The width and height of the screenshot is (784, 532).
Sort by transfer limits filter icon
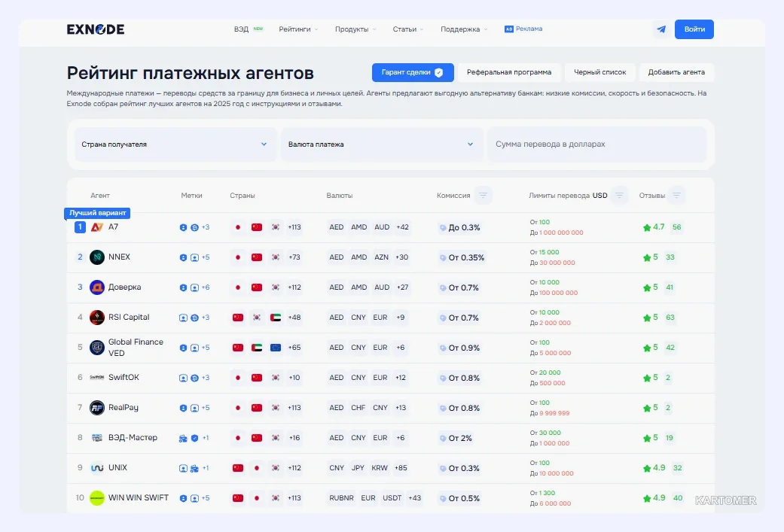point(619,196)
